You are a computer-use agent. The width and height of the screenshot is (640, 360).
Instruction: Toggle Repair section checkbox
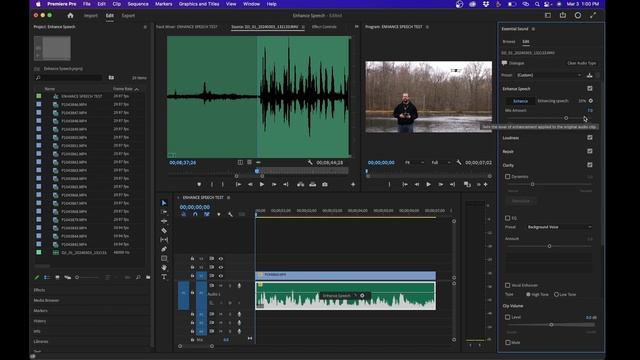click(x=590, y=151)
